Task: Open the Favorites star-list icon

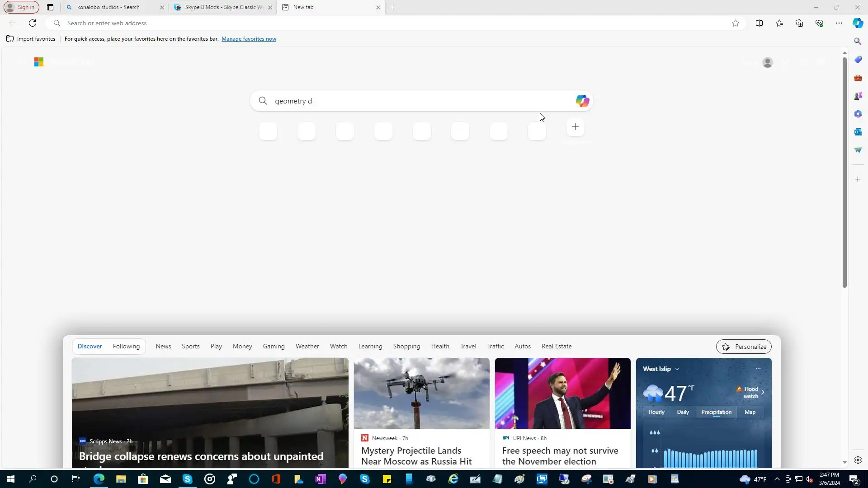Action: pyautogui.click(x=779, y=23)
